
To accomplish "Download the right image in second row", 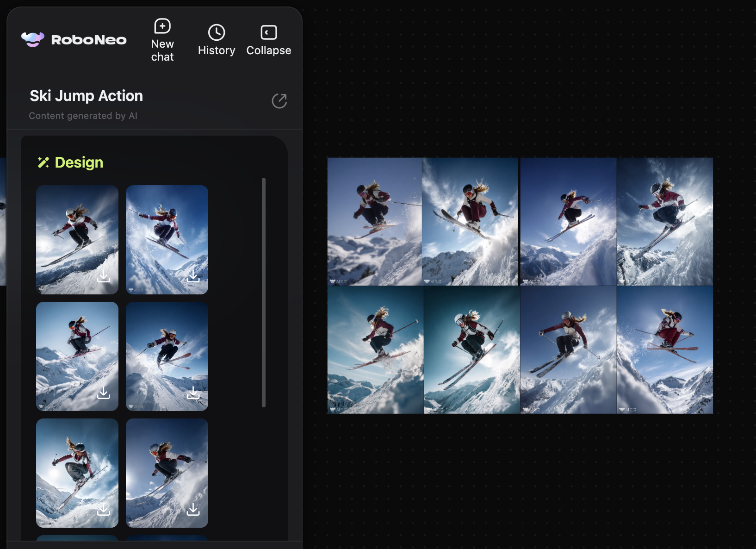I will [193, 393].
